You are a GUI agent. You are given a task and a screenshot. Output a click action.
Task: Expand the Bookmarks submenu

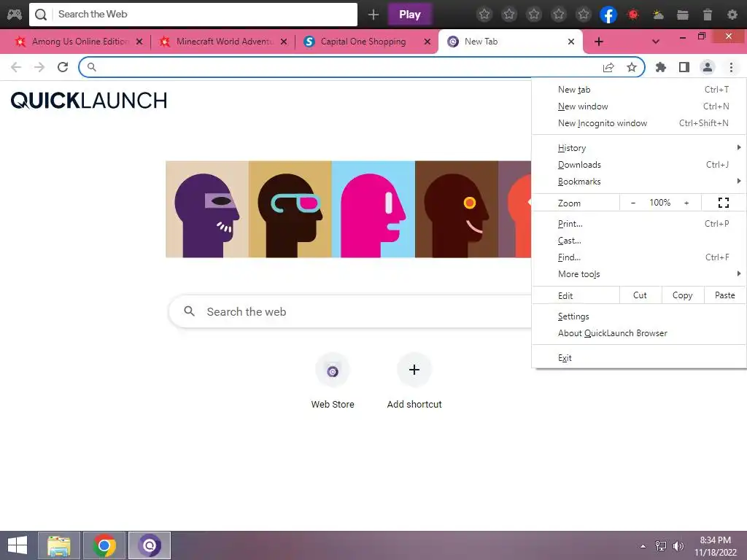click(x=639, y=182)
